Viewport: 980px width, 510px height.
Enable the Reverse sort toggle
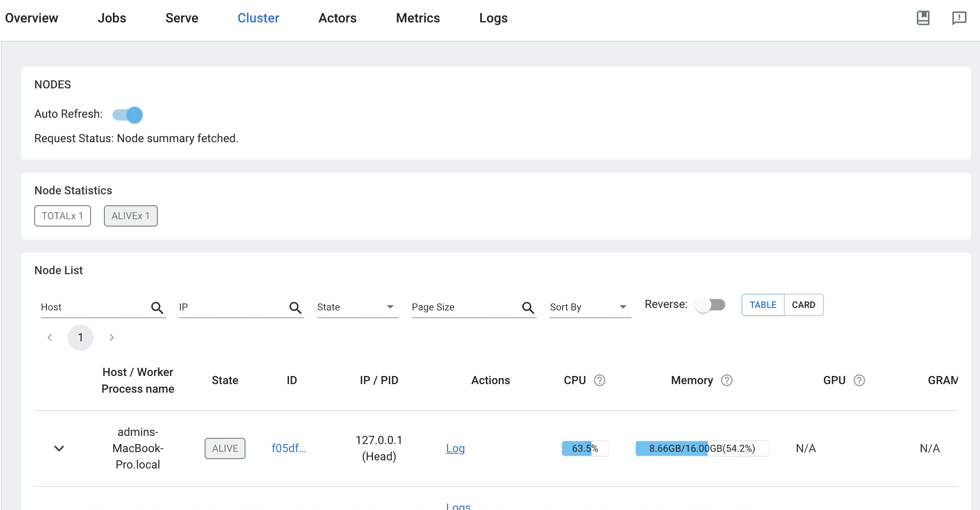click(710, 305)
